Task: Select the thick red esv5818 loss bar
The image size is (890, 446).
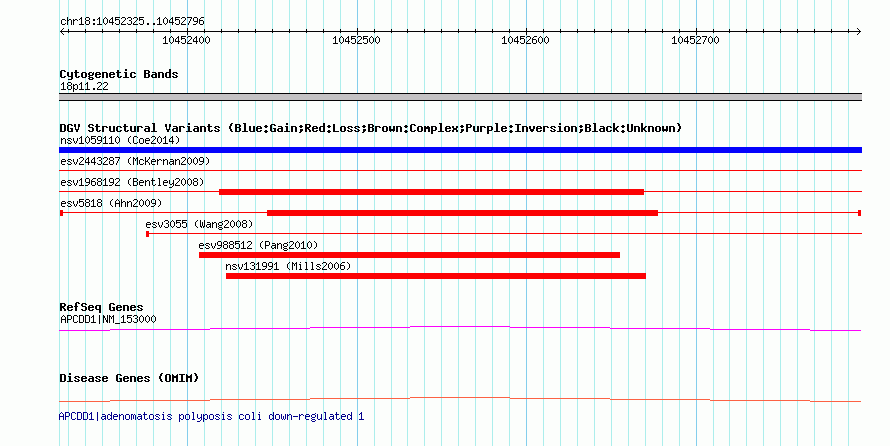Action: coord(463,213)
